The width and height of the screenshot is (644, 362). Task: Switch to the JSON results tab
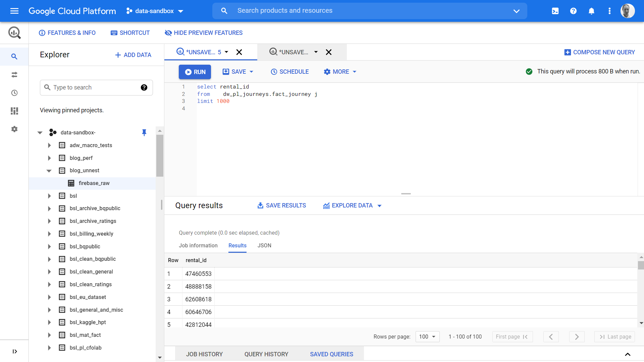(x=264, y=246)
